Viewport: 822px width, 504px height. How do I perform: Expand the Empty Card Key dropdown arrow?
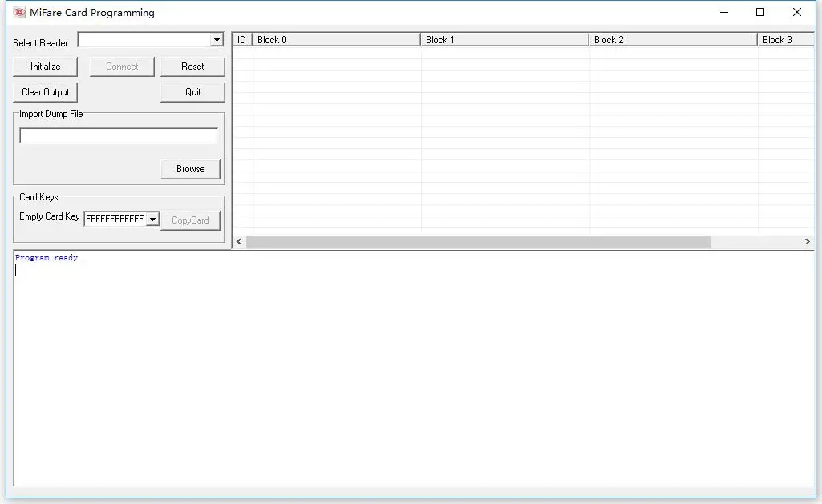pos(152,219)
